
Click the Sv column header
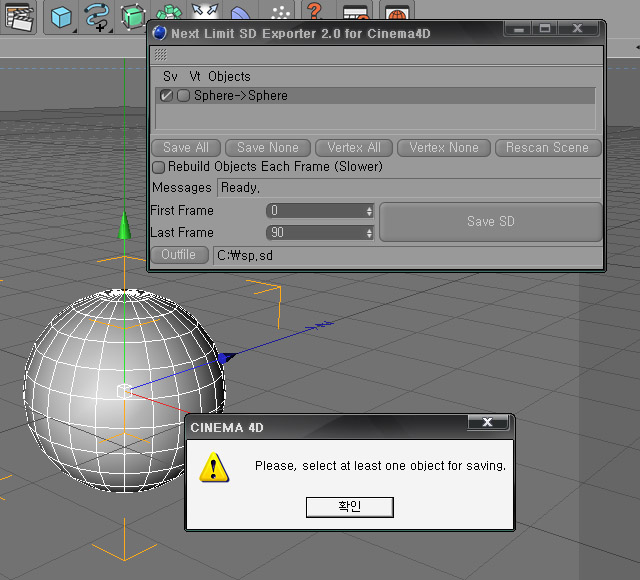170,76
